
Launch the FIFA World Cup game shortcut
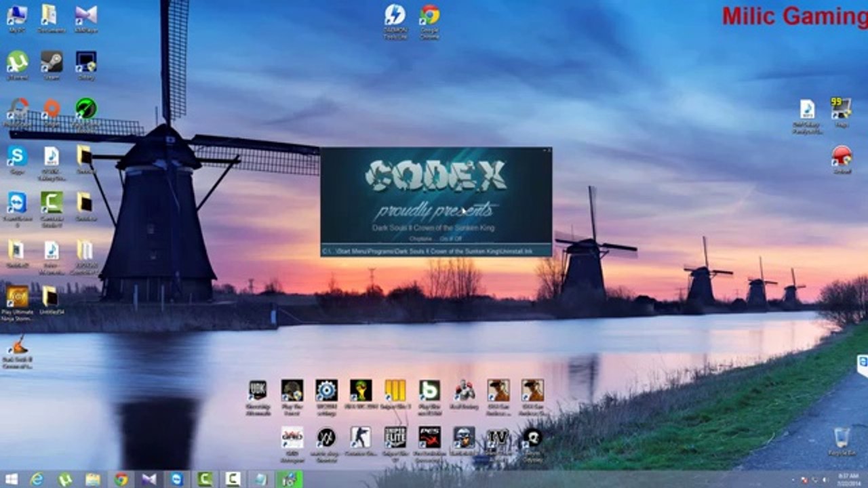(361, 394)
